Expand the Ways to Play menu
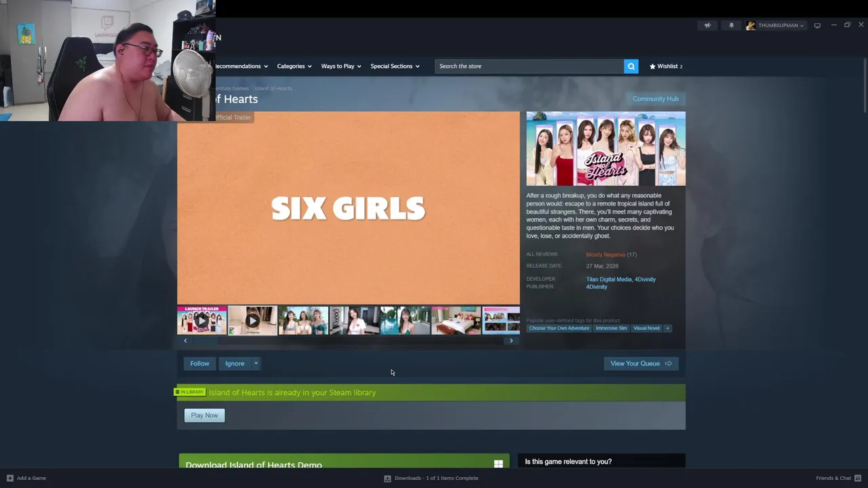This screenshot has height=488, width=868. pyautogui.click(x=341, y=66)
